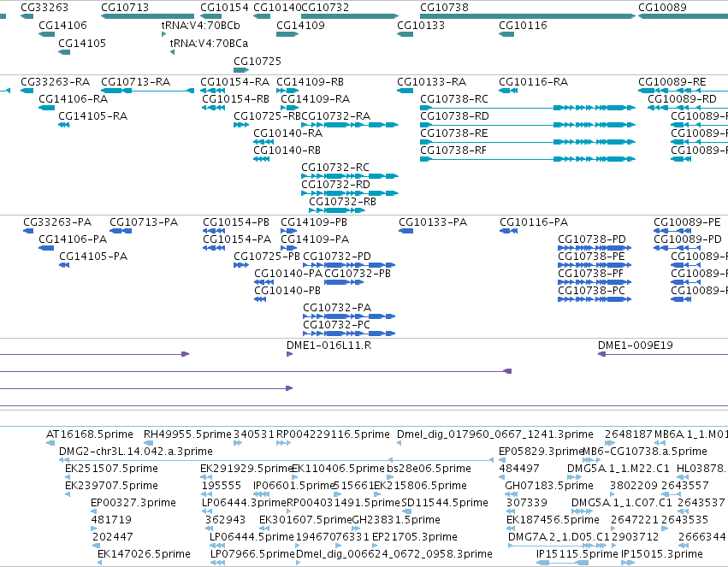
Task: Click Dmel_dig_017960_0667_1241.3prime feature label
Action: [x=495, y=434]
